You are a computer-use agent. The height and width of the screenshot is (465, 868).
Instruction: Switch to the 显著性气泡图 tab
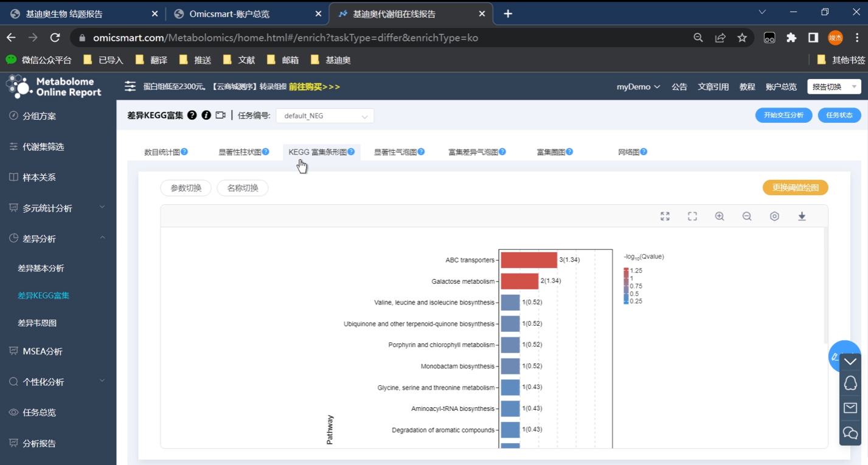pos(395,152)
